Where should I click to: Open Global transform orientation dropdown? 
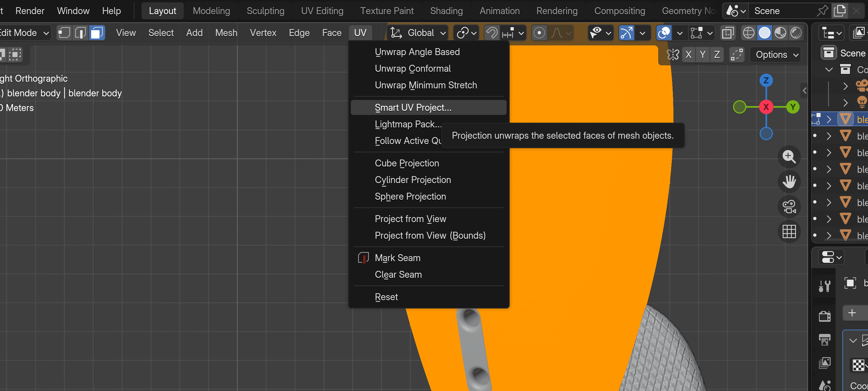tap(417, 33)
